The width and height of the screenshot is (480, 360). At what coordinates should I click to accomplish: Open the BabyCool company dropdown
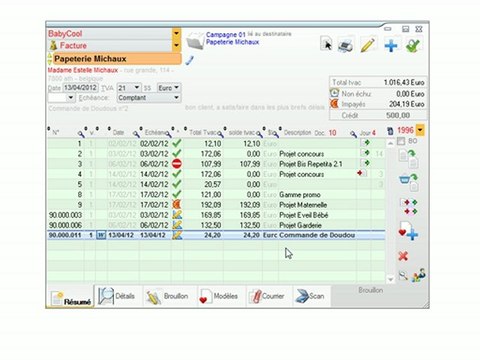point(176,33)
